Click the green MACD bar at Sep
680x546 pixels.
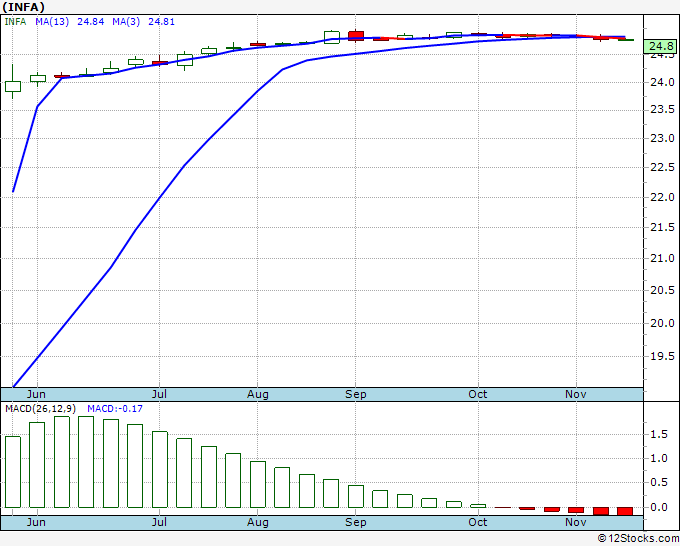pyautogui.click(x=356, y=496)
